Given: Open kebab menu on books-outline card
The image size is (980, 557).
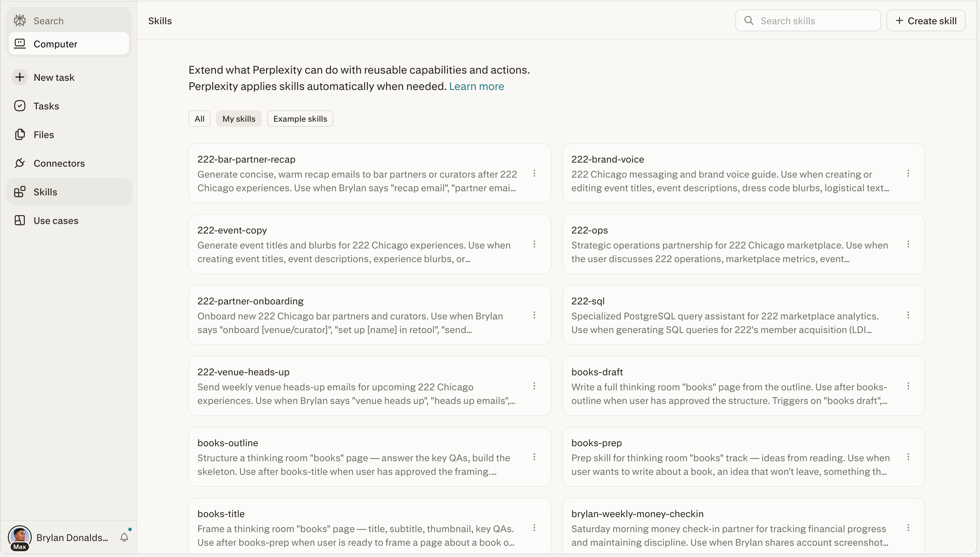Looking at the screenshot, I should (534, 457).
